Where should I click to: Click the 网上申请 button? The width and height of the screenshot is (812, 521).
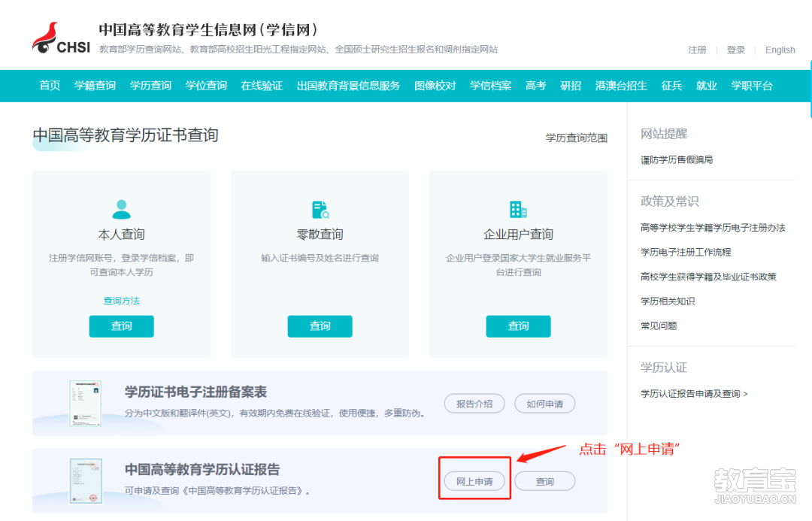(474, 482)
